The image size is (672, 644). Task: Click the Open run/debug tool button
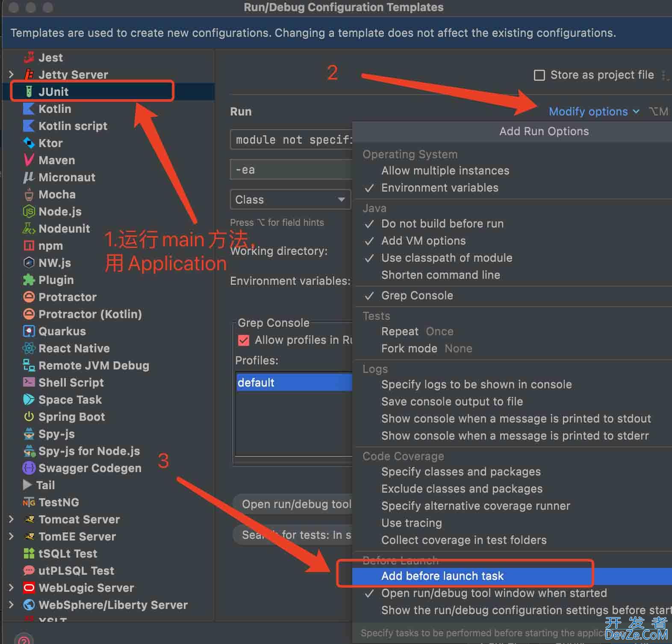[293, 504]
